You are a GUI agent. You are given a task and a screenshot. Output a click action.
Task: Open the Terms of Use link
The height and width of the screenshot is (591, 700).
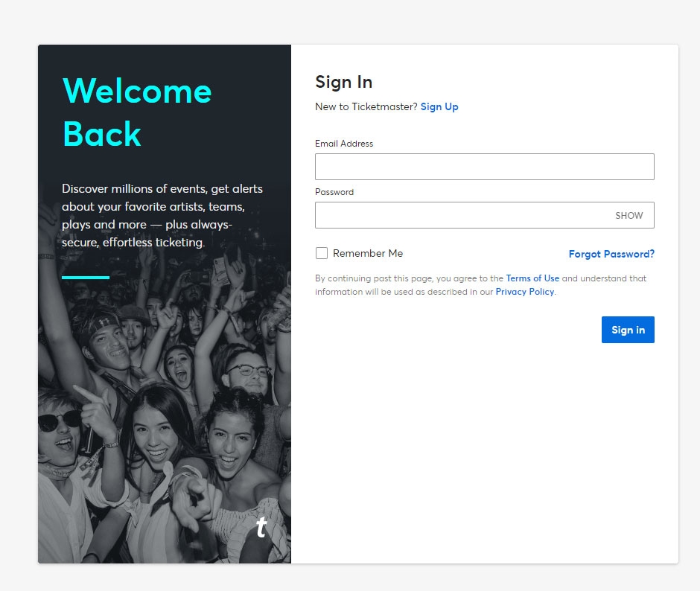pos(532,278)
